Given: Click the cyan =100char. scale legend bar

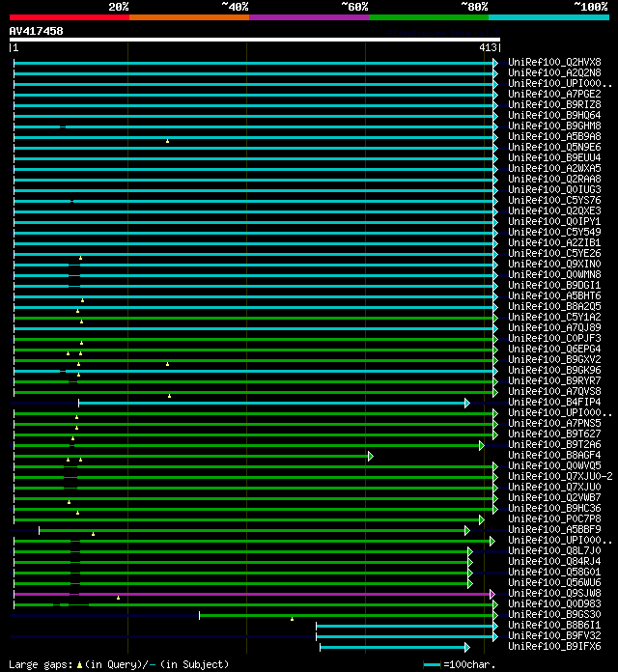Looking at the screenshot, I should (432, 664).
